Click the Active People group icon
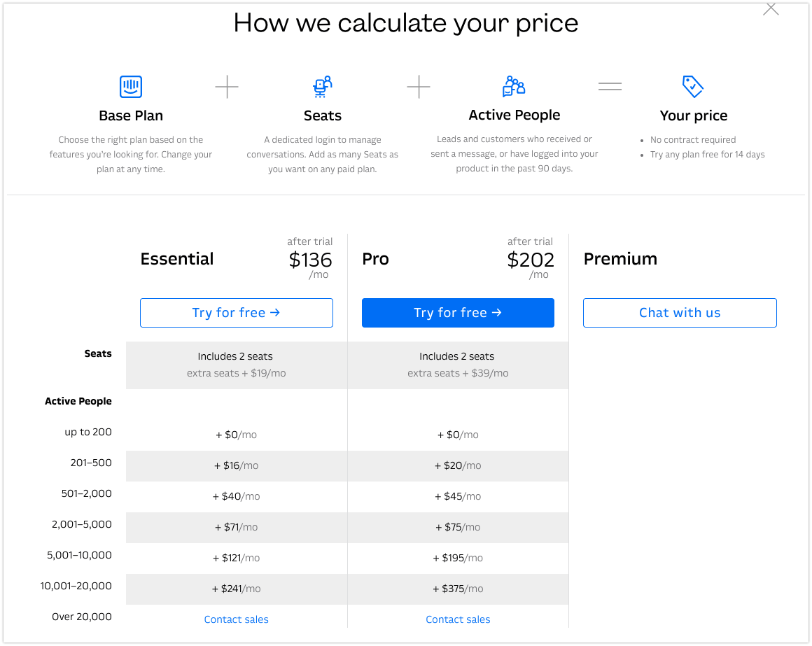The height and width of the screenshot is (646, 812). pyautogui.click(x=514, y=86)
